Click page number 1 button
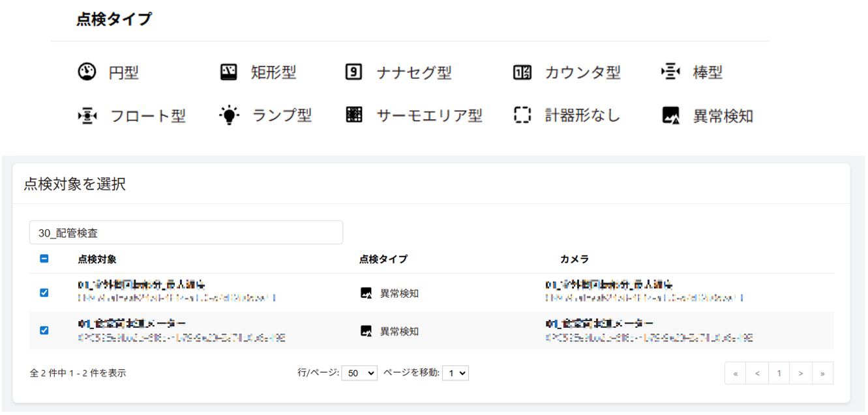Screen dimensions: 868x415 779,373
